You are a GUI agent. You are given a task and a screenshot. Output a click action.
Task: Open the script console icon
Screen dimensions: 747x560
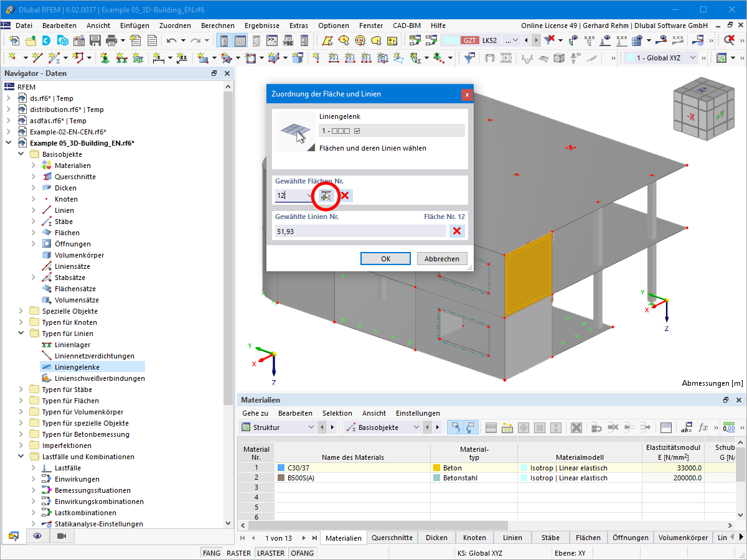(x=272, y=40)
